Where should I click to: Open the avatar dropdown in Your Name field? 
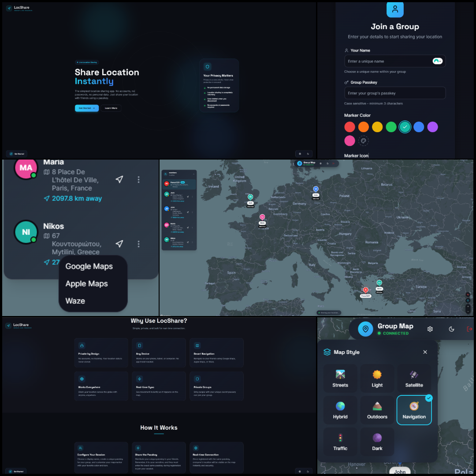point(437,61)
